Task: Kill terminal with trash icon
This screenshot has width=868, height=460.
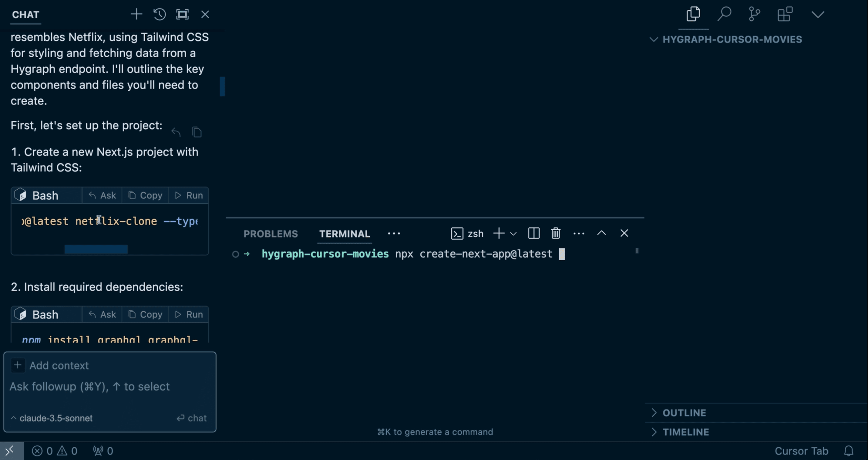Action: tap(556, 233)
